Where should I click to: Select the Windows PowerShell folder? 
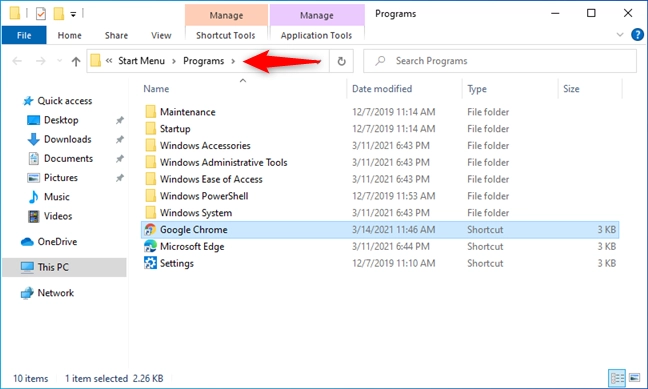[204, 196]
